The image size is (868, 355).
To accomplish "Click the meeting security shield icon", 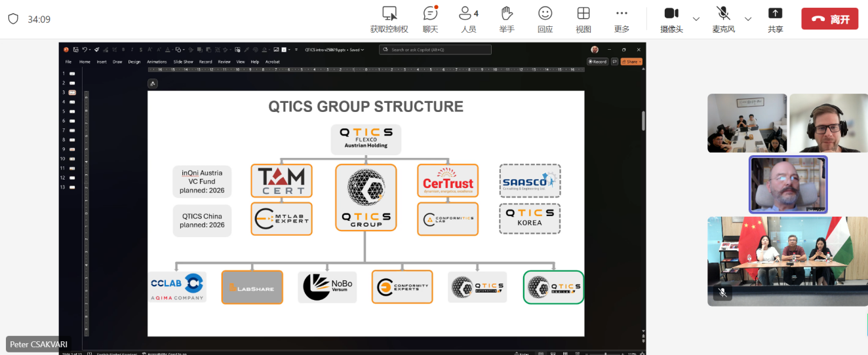I will [13, 18].
